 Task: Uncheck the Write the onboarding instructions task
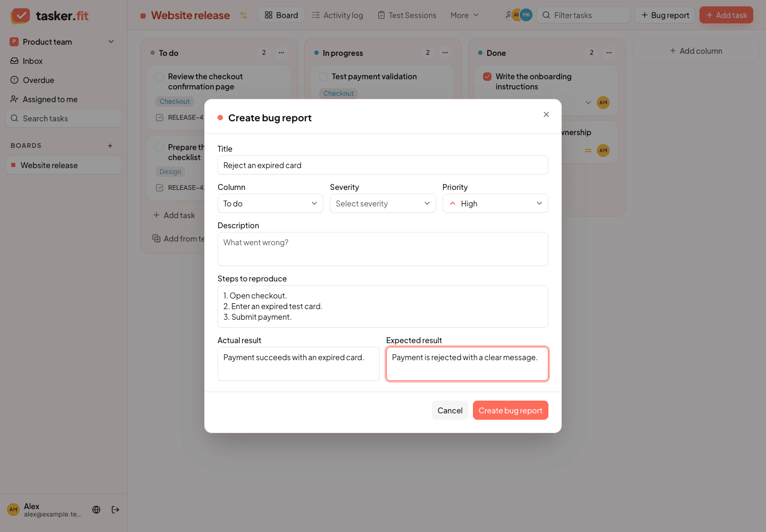487,77
